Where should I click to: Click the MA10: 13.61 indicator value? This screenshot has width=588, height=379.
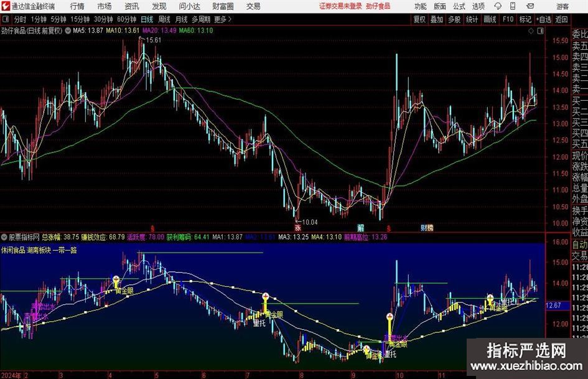(123, 30)
